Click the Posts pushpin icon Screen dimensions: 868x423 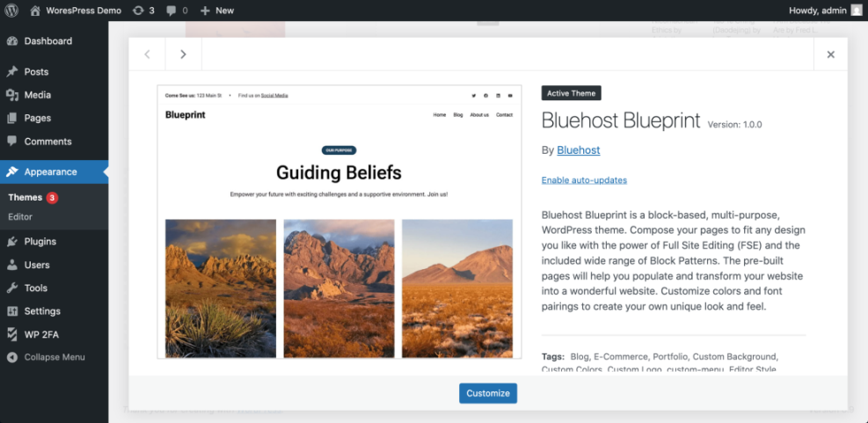click(12, 71)
